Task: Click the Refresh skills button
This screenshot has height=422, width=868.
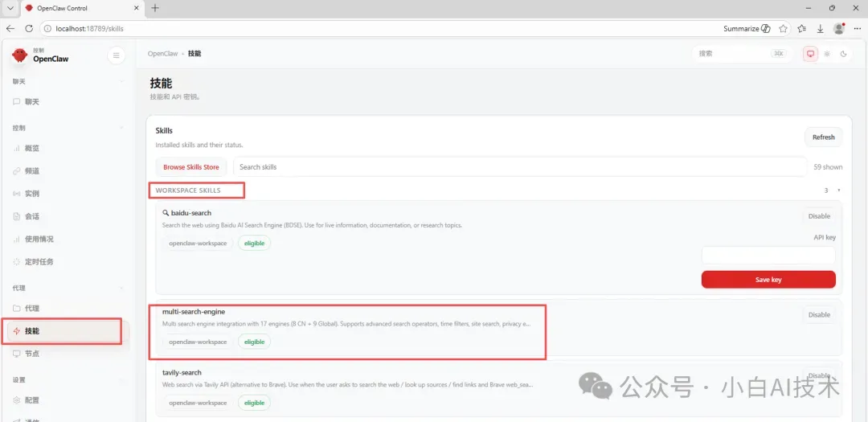Action: coord(823,137)
